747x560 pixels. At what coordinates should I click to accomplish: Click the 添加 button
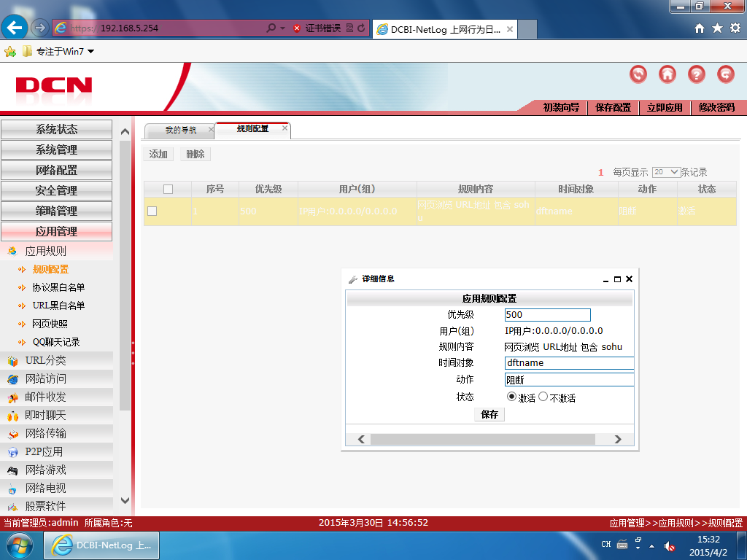158,155
